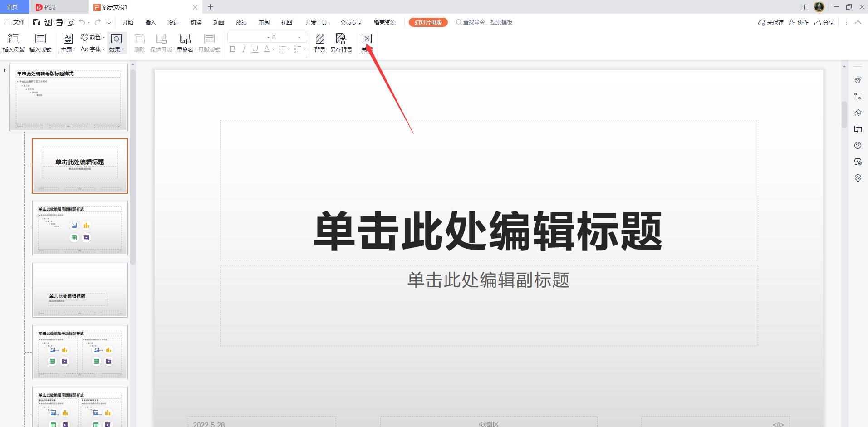Switch to the 稻壳 tab
Screen dimensions: 868x427
(x=59, y=7)
